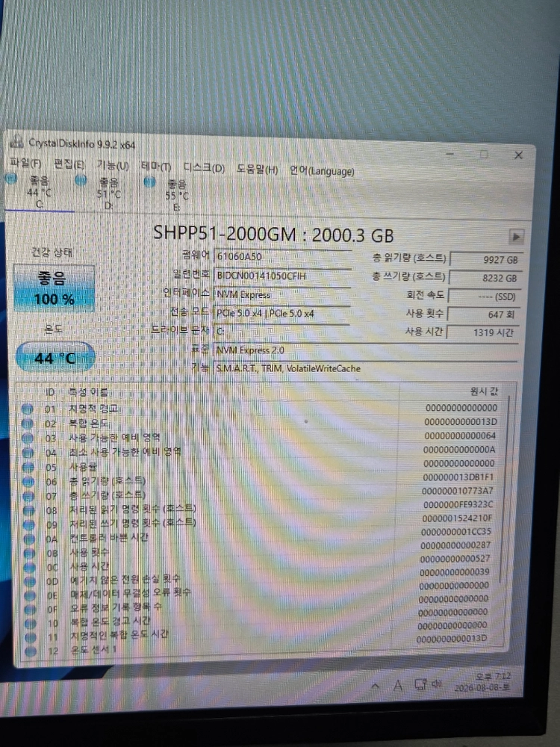
Task: Select the 치명적 경고 attribute row name
Action: click(x=94, y=409)
